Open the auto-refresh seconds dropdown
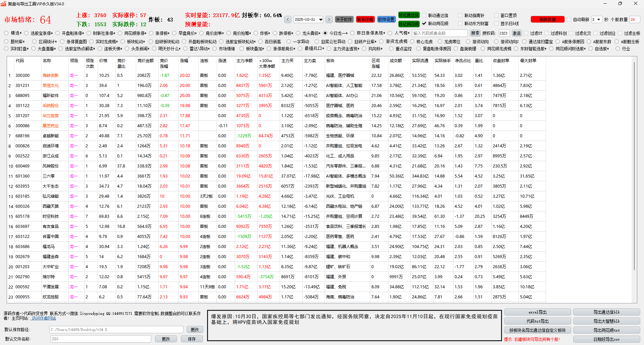 [x=596, y=19]
